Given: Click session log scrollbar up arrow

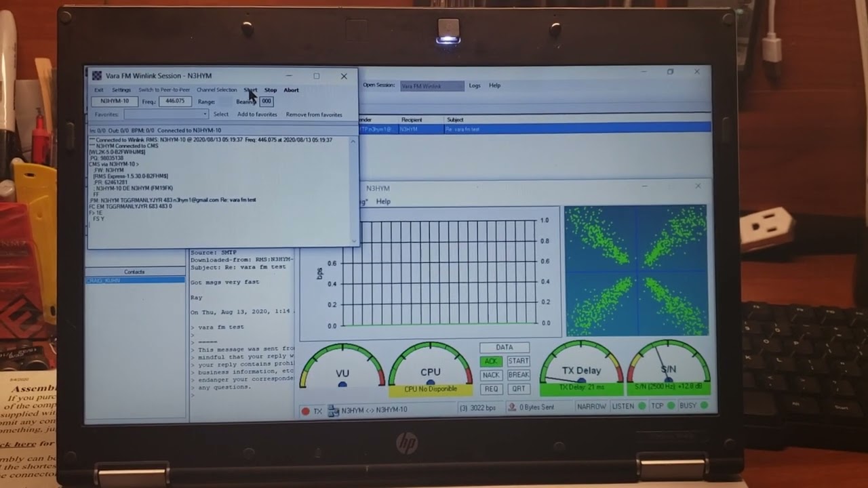Looking at the screenshot, I should [353, 141].
